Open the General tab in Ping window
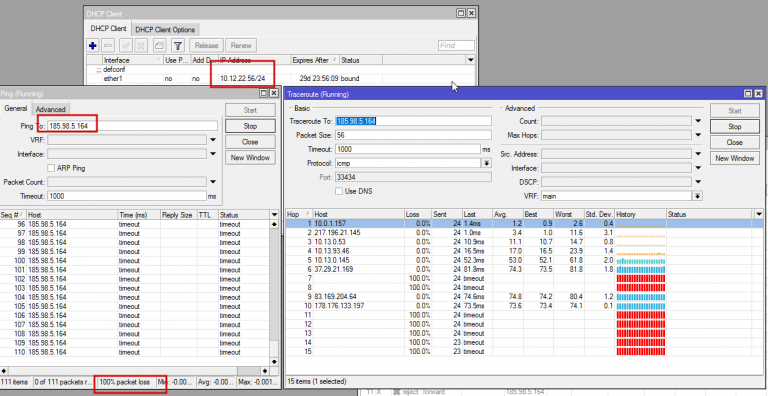Image resolution: width=768 pixels, height=396 pixels. 16,108
